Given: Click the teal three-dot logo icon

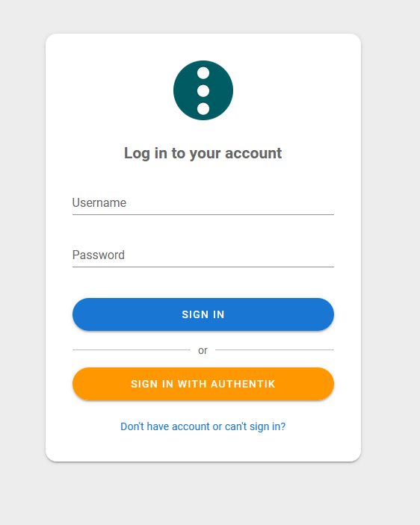Looking at the screenshot, I should [x=203, y=90].
